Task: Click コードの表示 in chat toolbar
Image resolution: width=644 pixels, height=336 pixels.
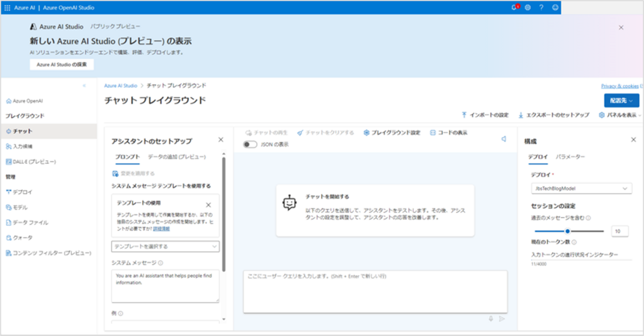Action: [448, 133]
